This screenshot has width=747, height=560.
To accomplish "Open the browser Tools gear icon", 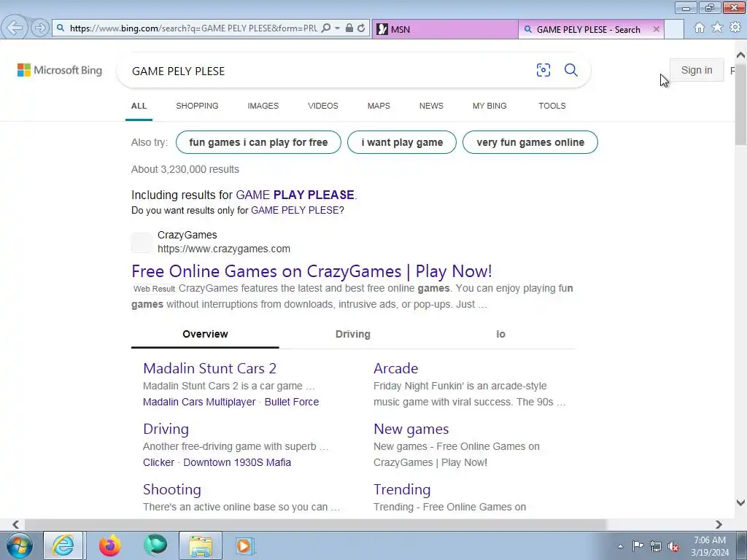I will [x=735, y=28].
